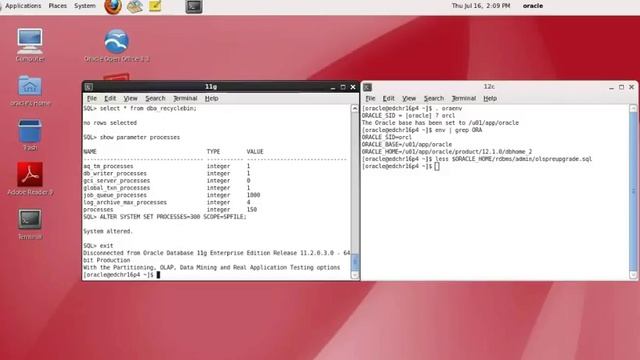
Task: Click 'db_writer_processes' parameter row
Action: coord(167,173)
